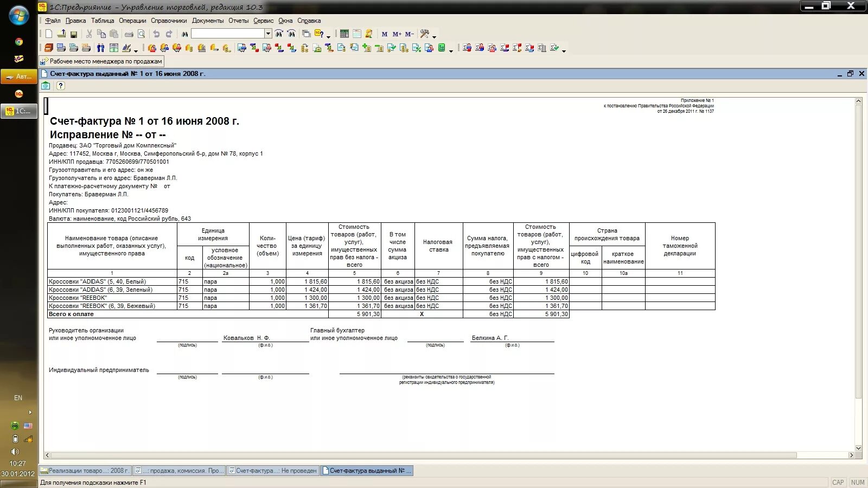Switch to 'Реализации товаро...' window tab
This screenshot has width=868, height=488.
pyautogui.click(x=85, y=471)
